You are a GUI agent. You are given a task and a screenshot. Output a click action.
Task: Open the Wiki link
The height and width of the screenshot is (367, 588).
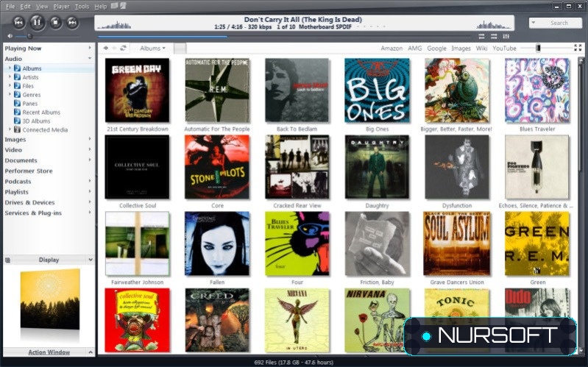tap(481, 49)
